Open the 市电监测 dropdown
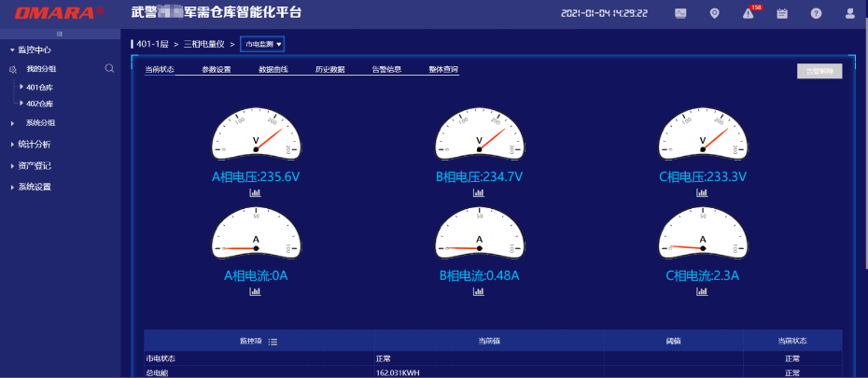The width and height of the screenshot is (868, 378). 262,44
